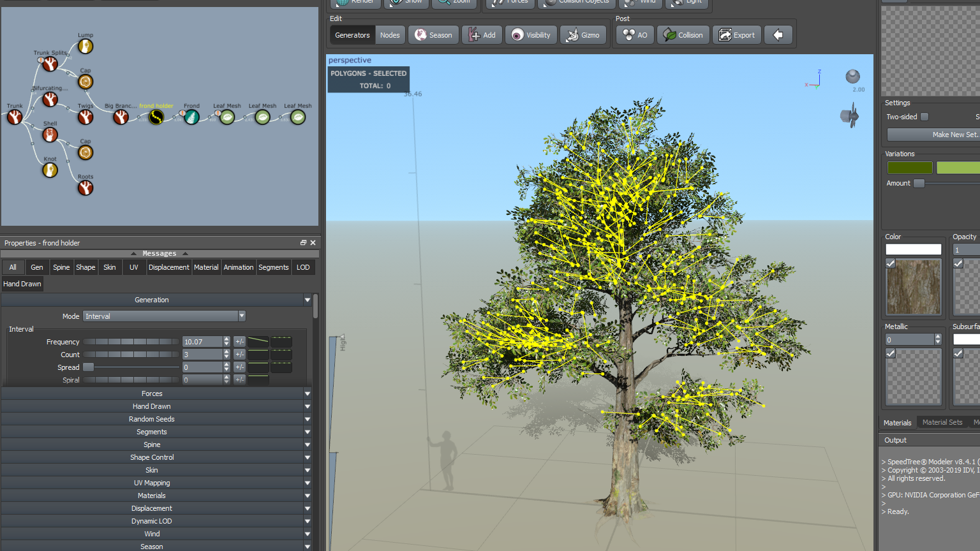Click the Nodes edit mode button
Image resolution: width=980 pixels, height=551 pixels.
click(x=390, y=35)
